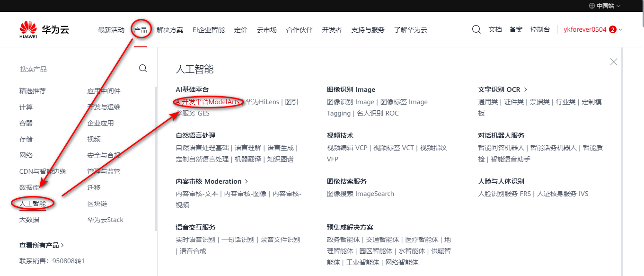Open 图像搜索 ImageSearch link
The image size is (644, 276).
tap(361, 194)
